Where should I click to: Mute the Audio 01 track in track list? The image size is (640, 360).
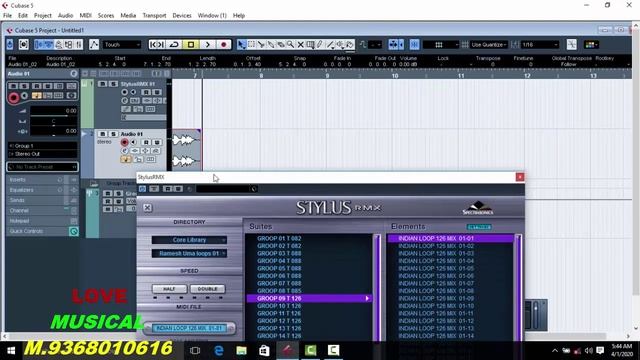(x=102, y=134)
